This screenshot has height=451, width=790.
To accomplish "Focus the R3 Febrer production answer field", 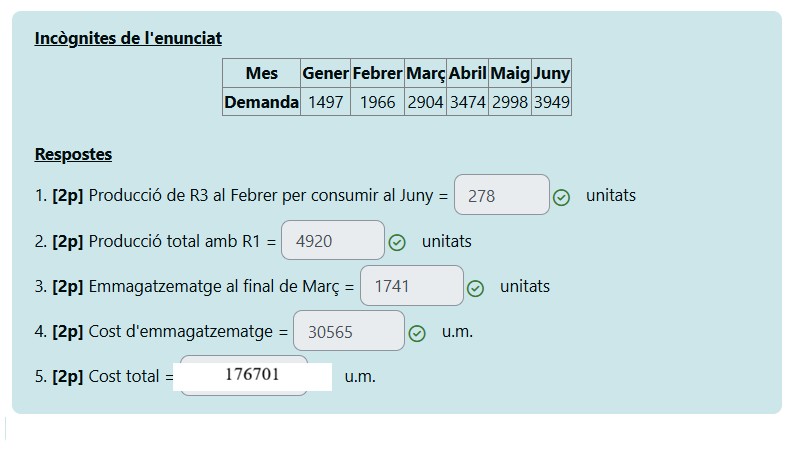I will [x=501, y=196].
